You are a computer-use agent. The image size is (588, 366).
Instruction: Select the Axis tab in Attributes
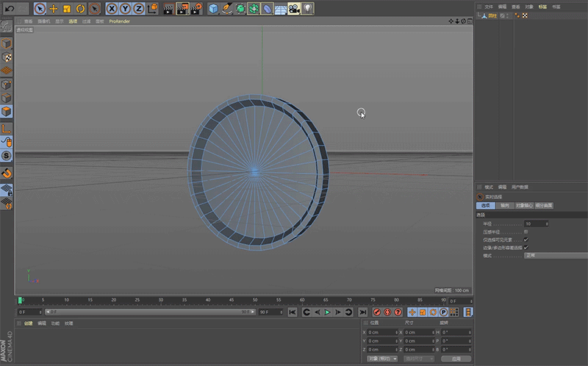505,206
